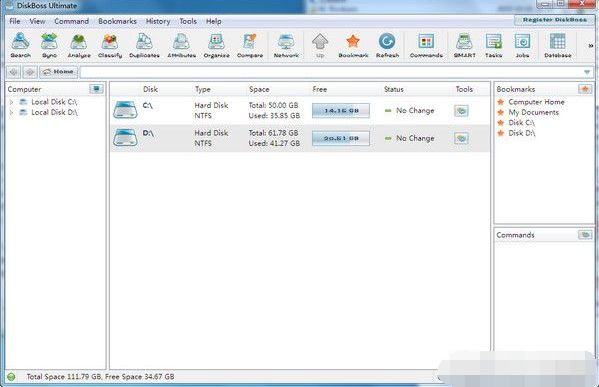Refresh the disk list
Image resolution: width=599 pixels, height=387 pixels.
click(387, 45)
